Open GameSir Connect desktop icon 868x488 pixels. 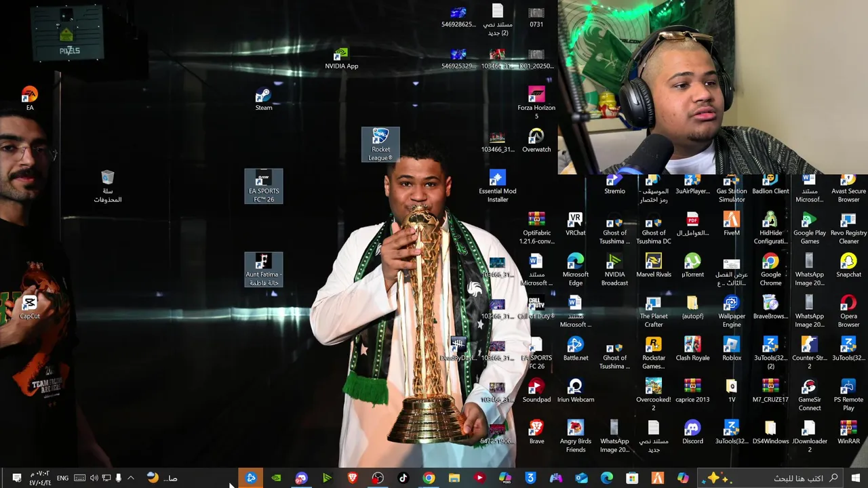[x=810, y=395]
